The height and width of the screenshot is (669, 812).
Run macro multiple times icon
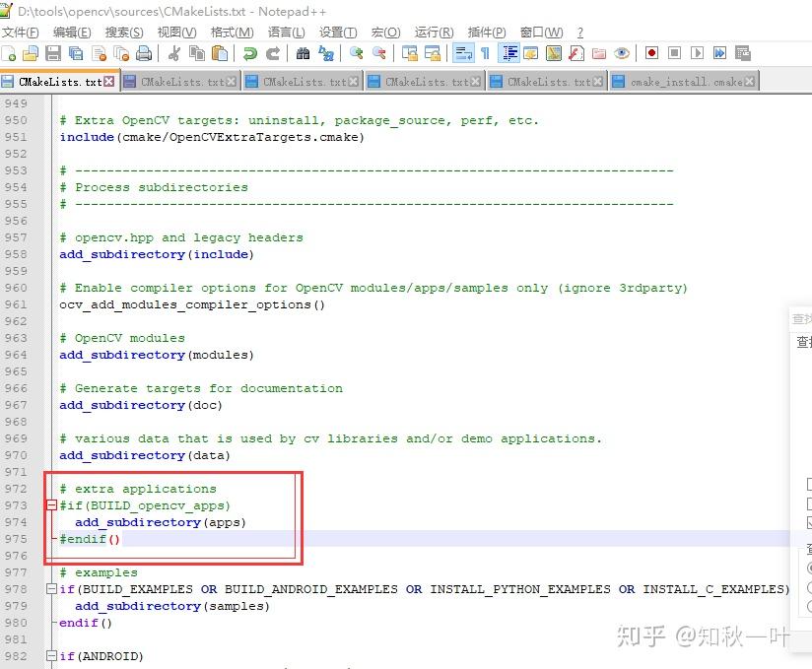[x=719, y=53]
